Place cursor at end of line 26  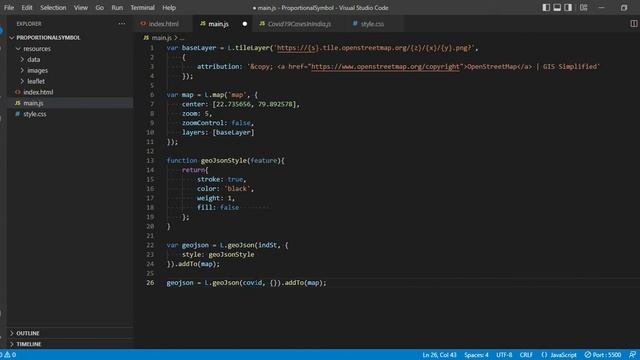coord(327,282)
